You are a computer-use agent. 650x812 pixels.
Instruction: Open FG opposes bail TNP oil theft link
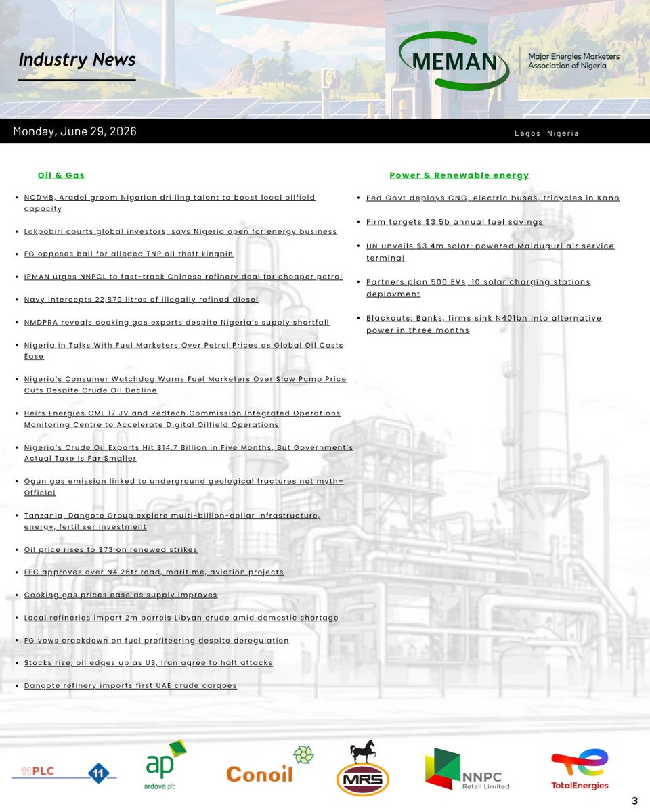coord(129,254)
